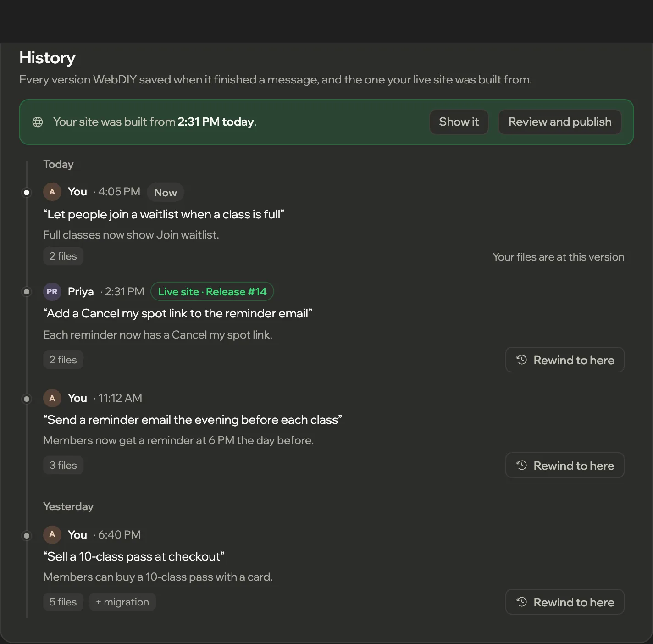Click your avatar on the 4:05 PM entry
The image size is (653, 644).
click(x=52, y=192)
